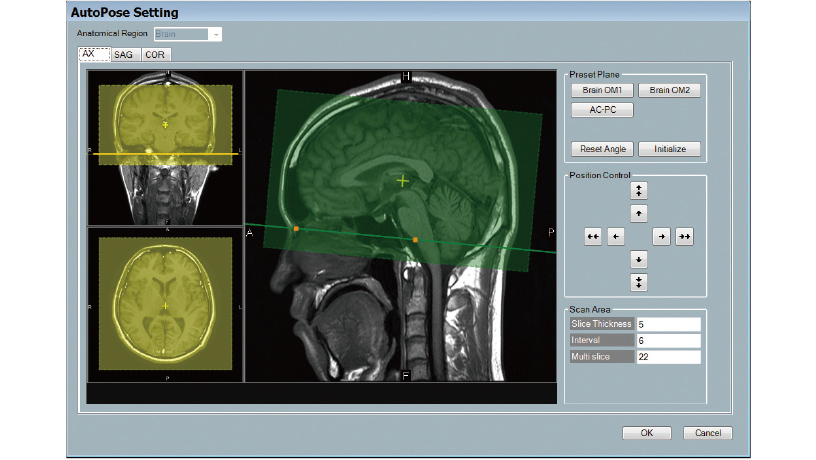Select the AC-PC preset plane
Image resolution: width=816 pixels, height=460 pixels.
601,109
